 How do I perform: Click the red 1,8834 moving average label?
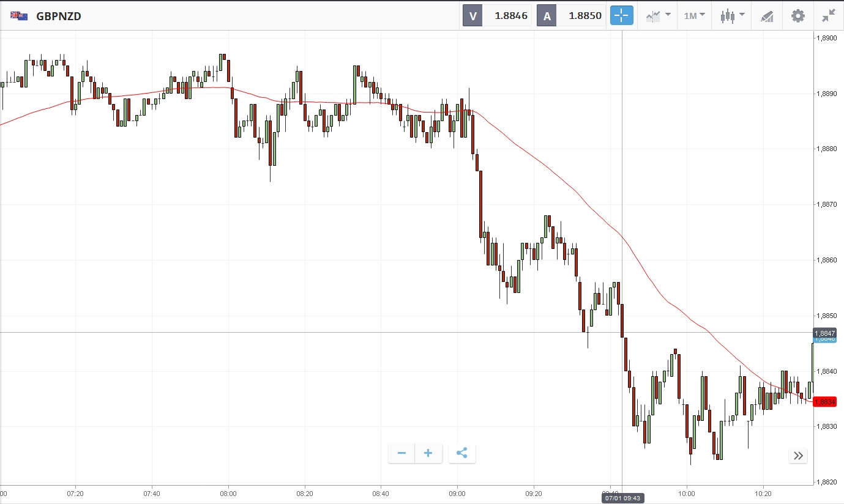coord(824,402)
